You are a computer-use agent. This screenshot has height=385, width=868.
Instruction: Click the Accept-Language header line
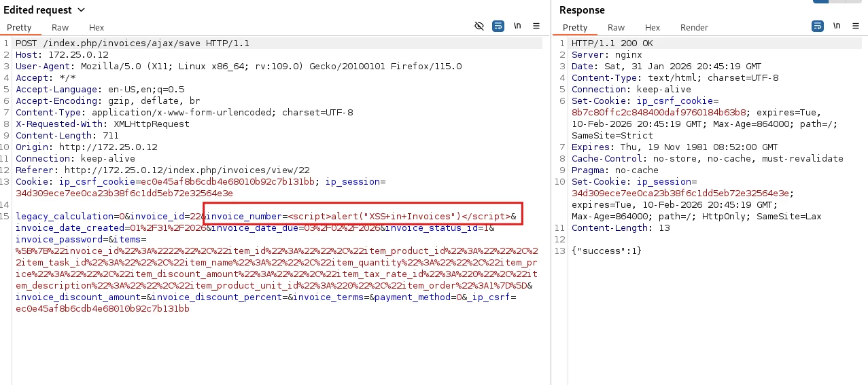(x=100, y=90)
